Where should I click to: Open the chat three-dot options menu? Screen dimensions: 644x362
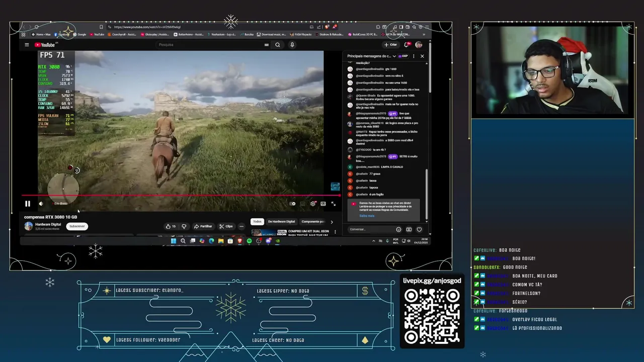[413, 56]
